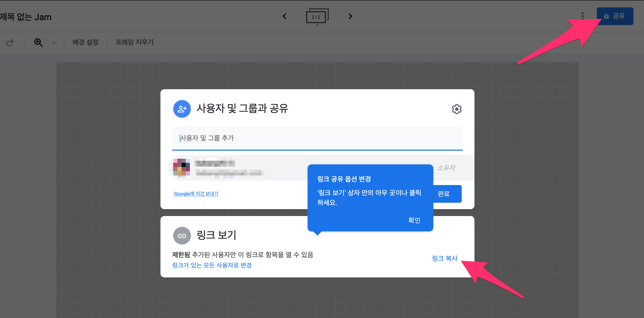The image size is (644, 318).
Task: Expand the zoom level dropdown arrow
Action: click(54, 43)
